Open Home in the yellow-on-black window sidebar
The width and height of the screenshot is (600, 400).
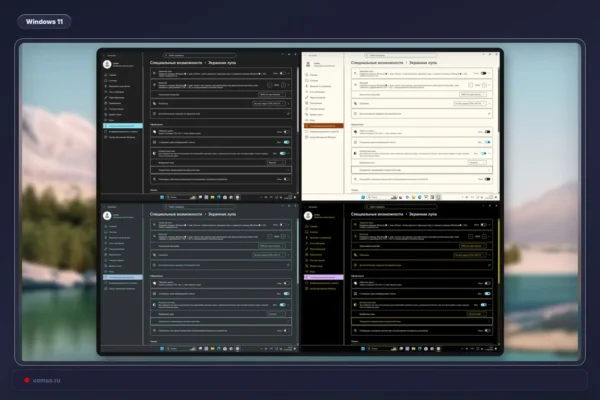point(312,226)
